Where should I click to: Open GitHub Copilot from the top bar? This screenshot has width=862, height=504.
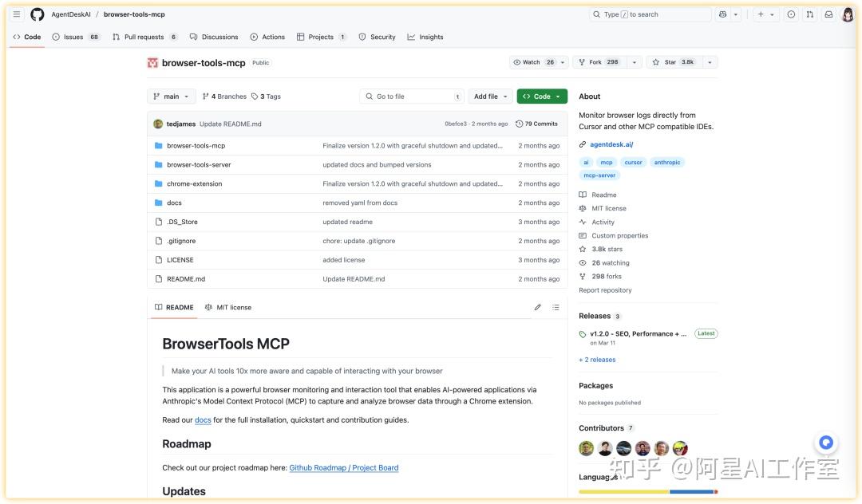point(722,14)
